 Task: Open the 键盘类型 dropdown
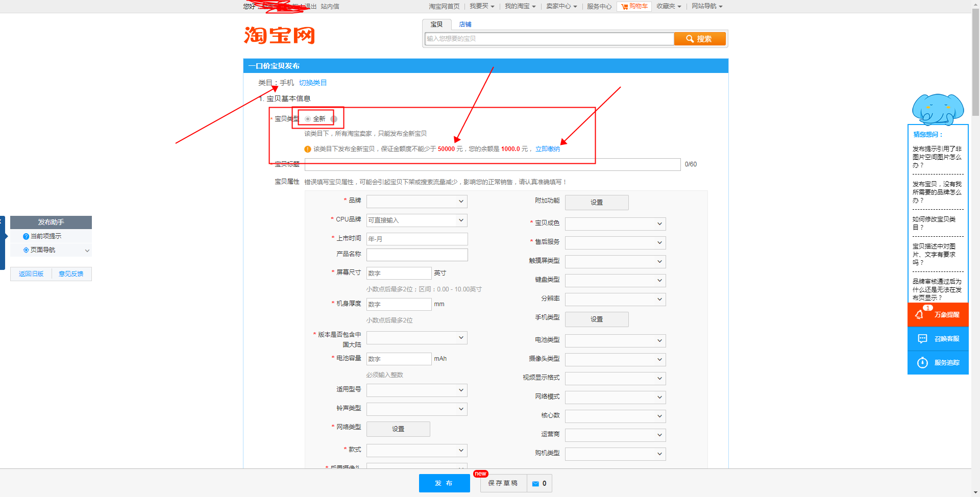click(616, 281)
